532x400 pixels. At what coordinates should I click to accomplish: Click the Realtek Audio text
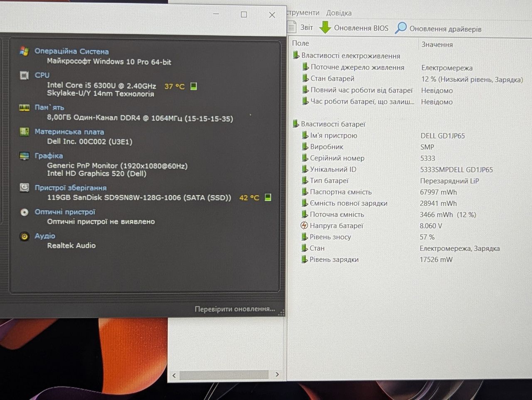(x=71, y=245)
